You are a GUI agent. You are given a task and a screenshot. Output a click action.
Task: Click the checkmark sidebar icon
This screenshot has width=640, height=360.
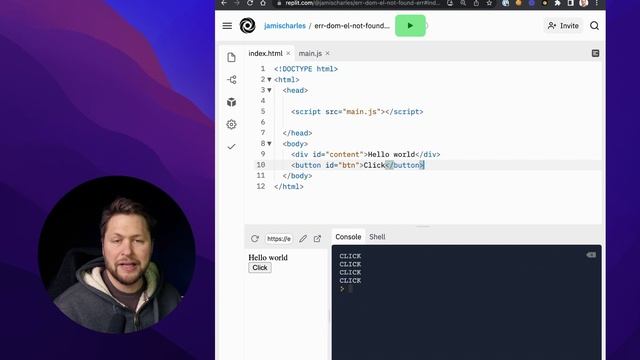[231, 146]
